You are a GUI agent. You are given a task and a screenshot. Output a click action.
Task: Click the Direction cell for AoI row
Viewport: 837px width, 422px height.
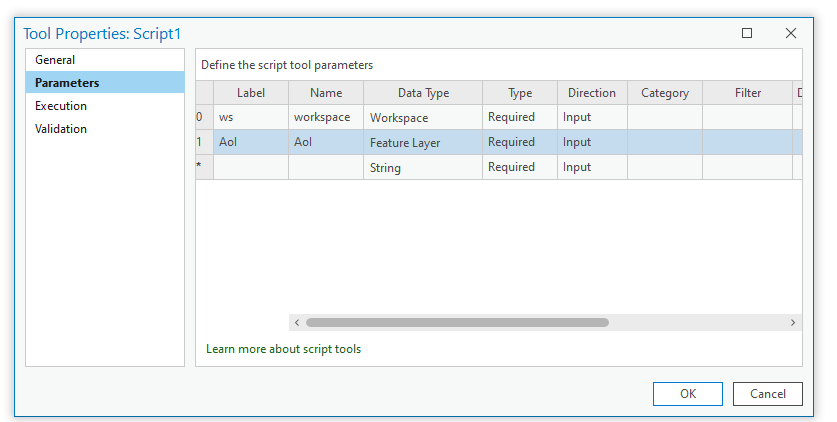click(592, 143)
